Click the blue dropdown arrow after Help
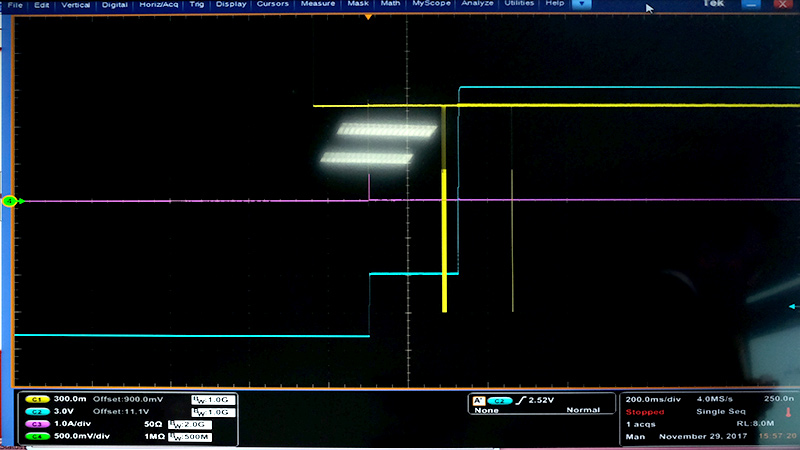 point(581,4)
